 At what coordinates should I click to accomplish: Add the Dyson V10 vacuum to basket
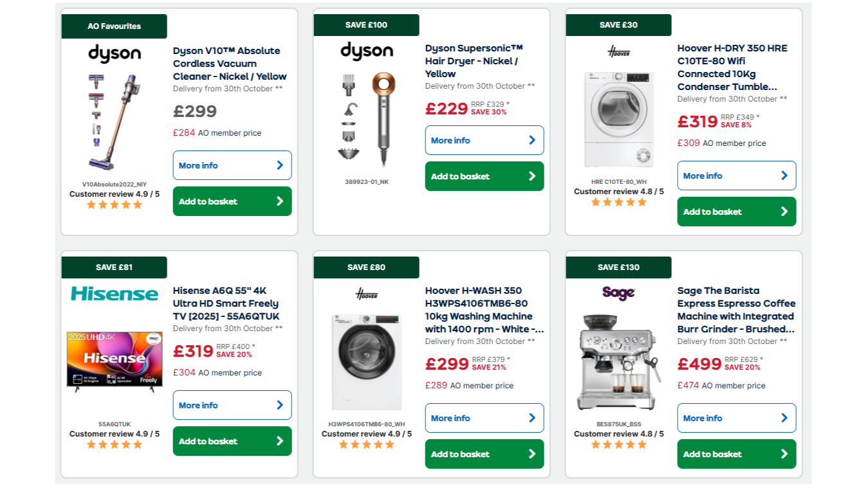tap(232, 201)
